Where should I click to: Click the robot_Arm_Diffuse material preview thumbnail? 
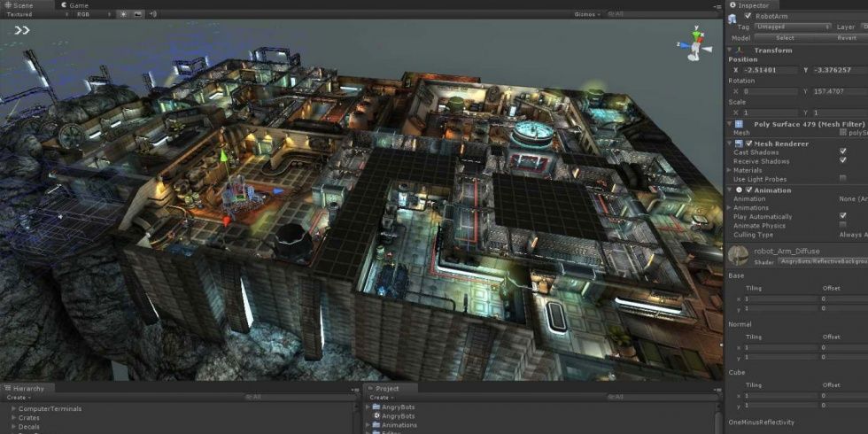[x=738, y=256]
